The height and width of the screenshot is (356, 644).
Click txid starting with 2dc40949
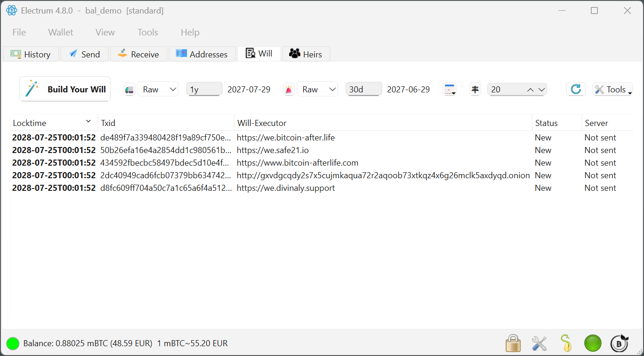166,175
